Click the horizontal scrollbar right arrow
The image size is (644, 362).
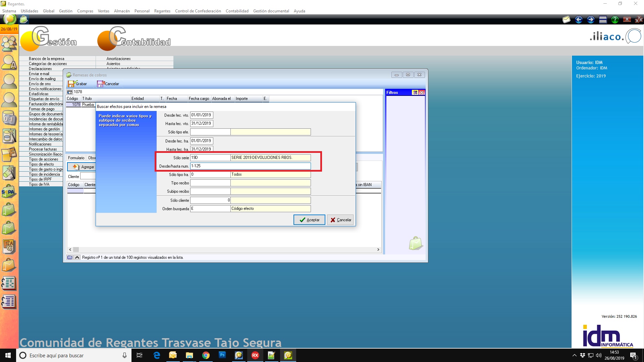pyautogui.click(x=378, y=249)
